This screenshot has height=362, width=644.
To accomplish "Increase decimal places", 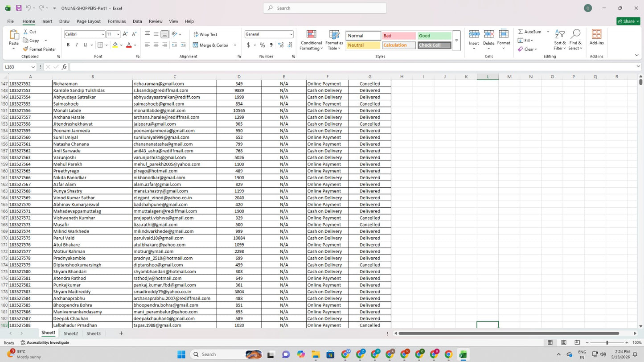I will click(281, 45).
